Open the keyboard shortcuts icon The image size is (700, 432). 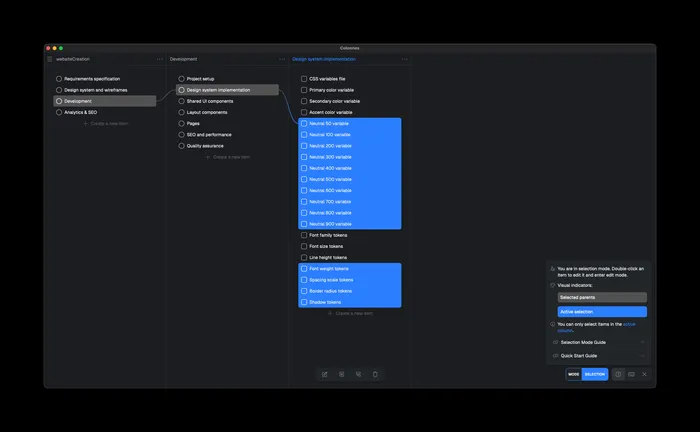pos(631,374)
